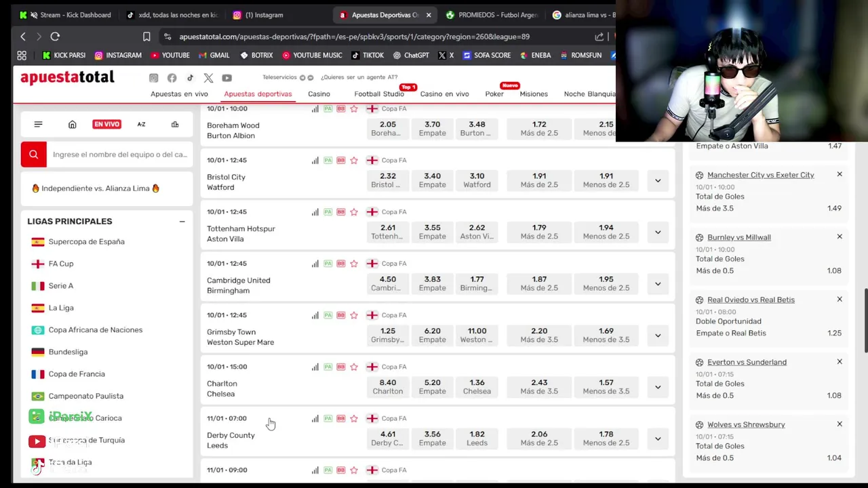Remove Wolves vs Shrewsbury from betslip

[x=840, y=424]
